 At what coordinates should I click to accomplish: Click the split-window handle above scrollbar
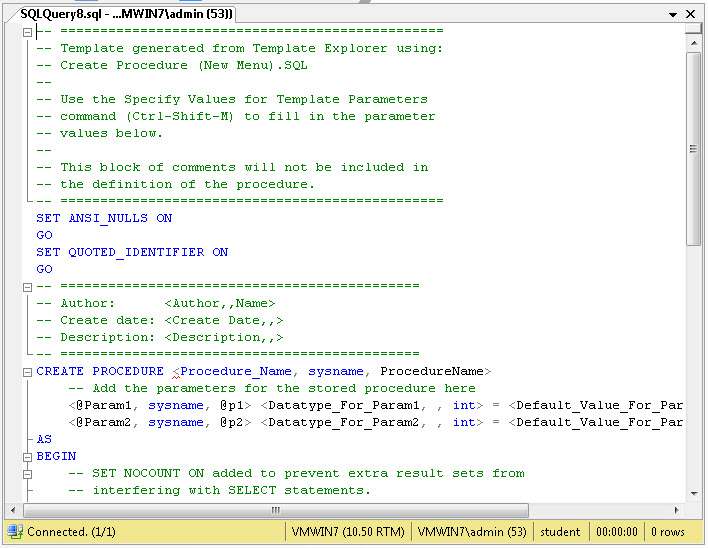coord(694,29)
